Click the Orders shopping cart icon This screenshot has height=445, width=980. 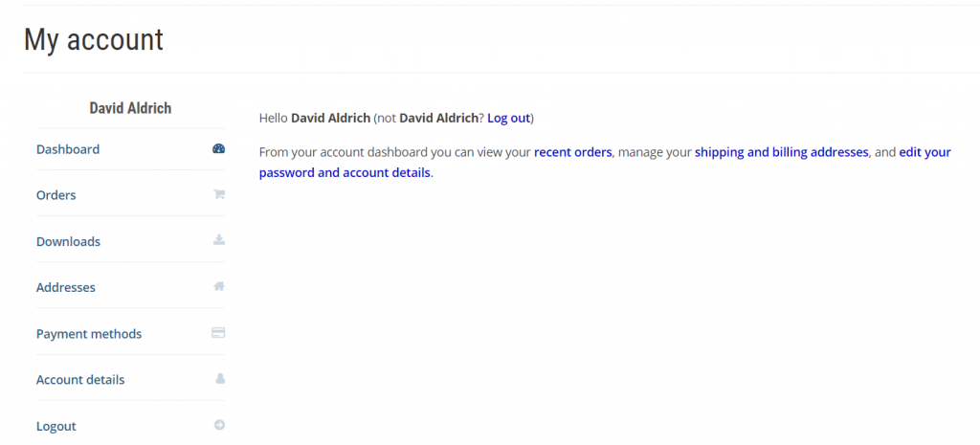[x=218, y=195]
